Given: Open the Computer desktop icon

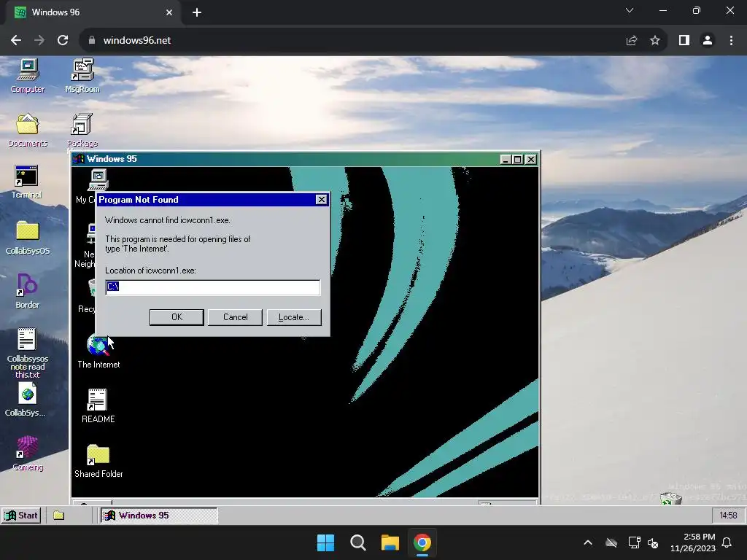Looking at the screenshot, I should (x=28, y=76).
